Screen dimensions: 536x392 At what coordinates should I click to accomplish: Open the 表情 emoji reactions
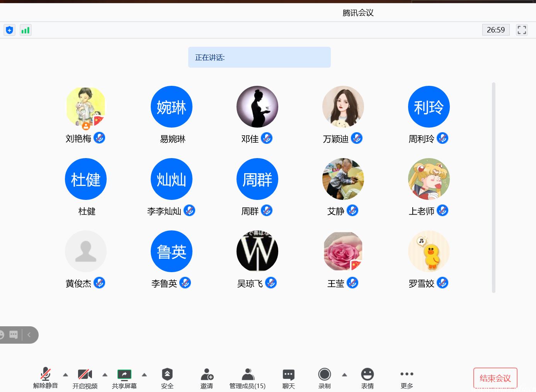coord(367,375)
